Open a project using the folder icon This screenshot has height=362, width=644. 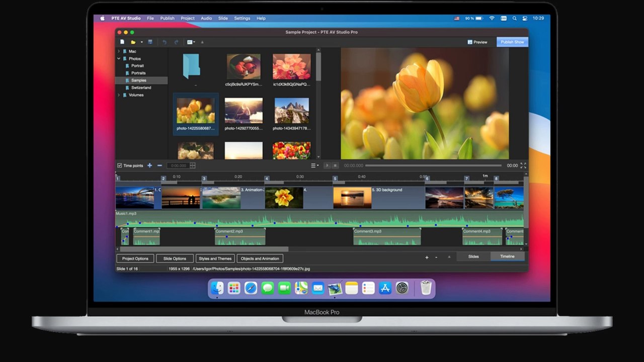[x=133, y=42]
